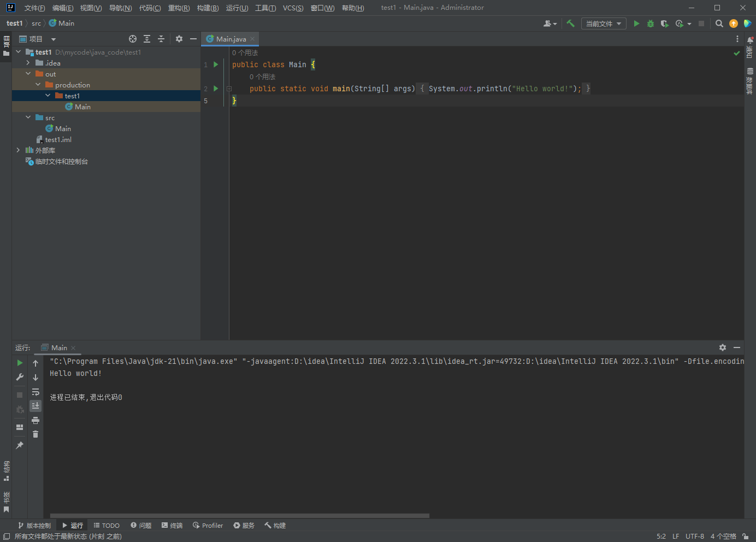Image resolution: width=756 pixels, height=542 pixels.
Task: Click the Stop square in top toolbar
Action: (x=701, y=23)
